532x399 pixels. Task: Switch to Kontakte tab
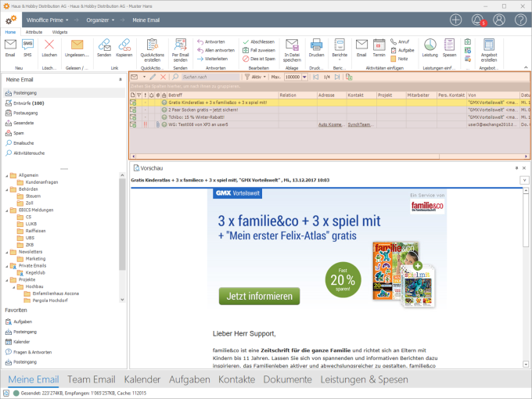click(236, 379)
